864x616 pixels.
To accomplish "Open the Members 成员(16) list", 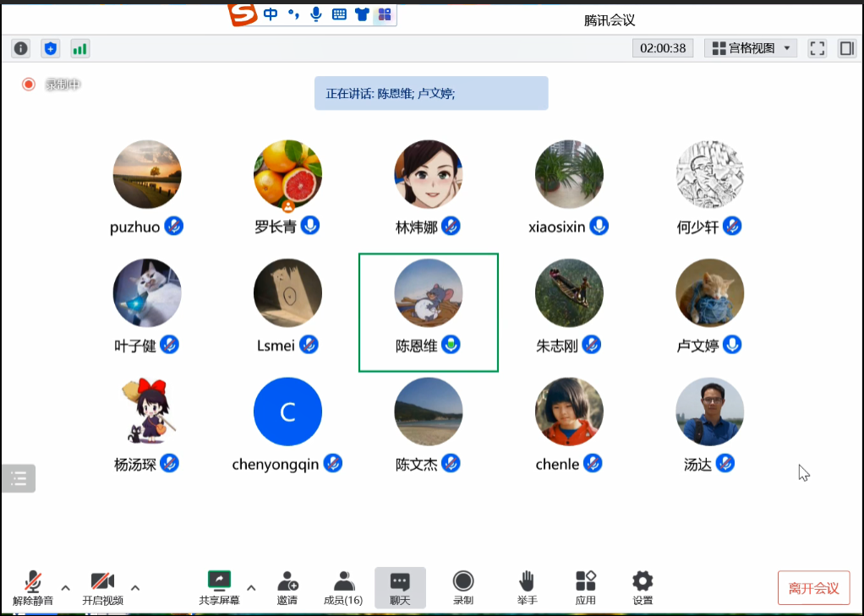I will click(343, 587).
